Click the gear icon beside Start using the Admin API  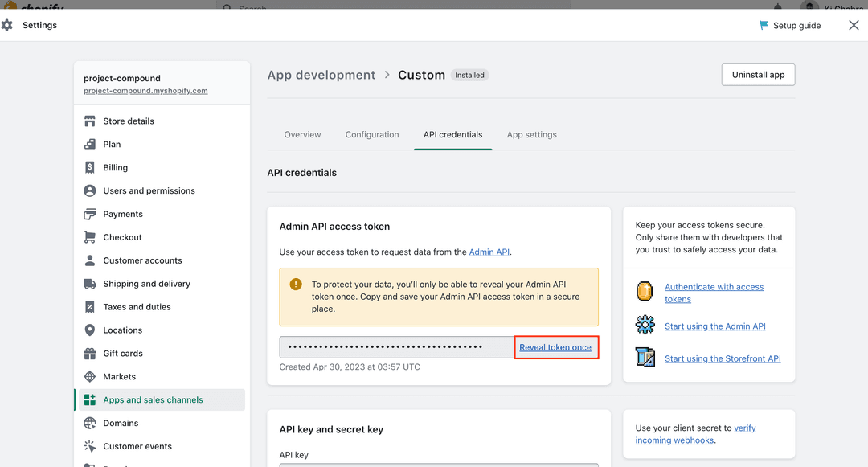tap(645, 325)
